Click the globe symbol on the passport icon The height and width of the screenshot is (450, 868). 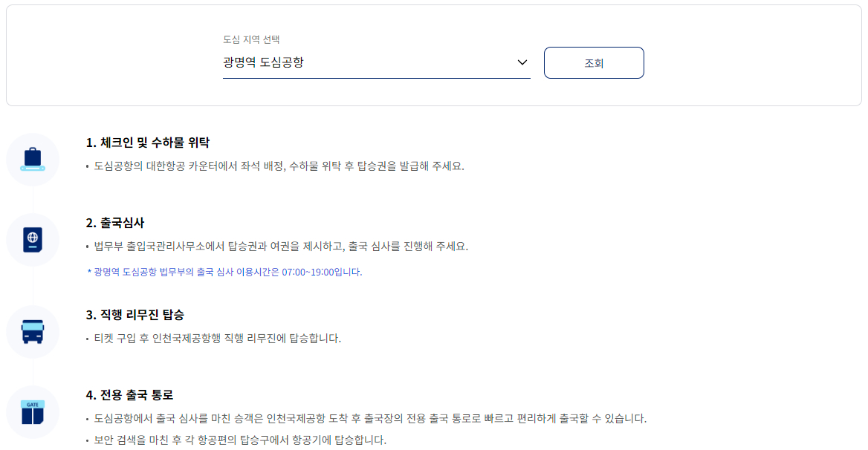tap(31, 236)
